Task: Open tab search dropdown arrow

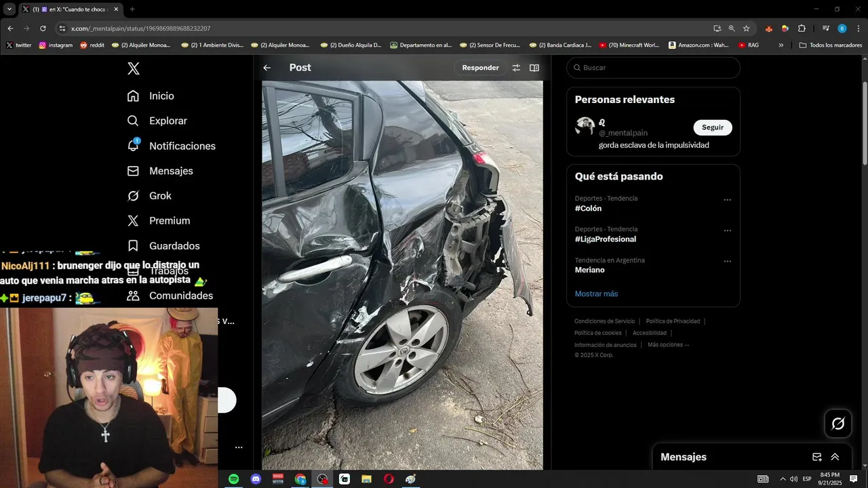Action: click(9, 9)
